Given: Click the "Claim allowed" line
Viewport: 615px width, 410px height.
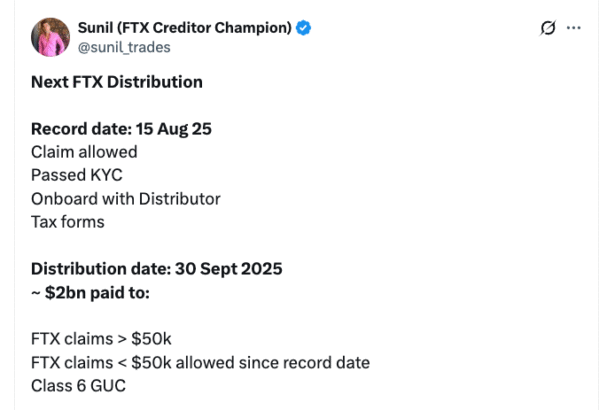Looking at the screenshot, I should tap(84, 152).
